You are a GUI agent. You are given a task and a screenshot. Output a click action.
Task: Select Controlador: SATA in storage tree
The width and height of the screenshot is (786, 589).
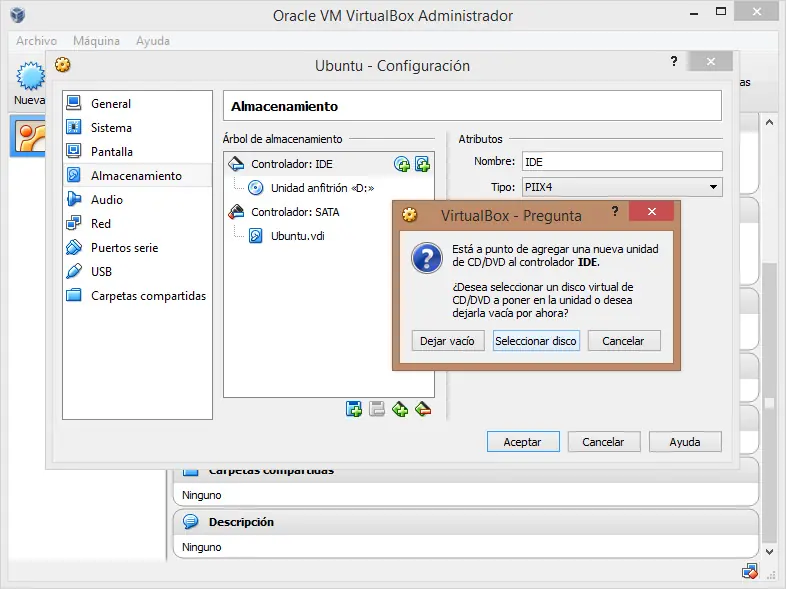295,212
